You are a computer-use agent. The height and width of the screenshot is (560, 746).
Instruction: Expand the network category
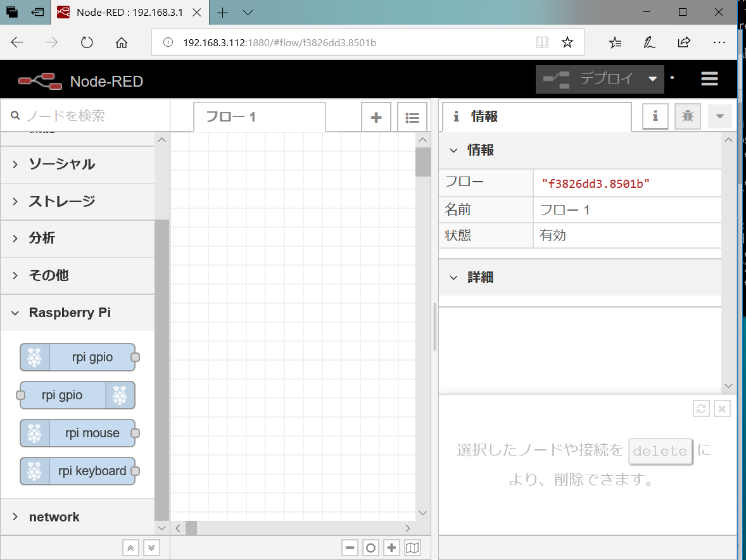[x=54, y=517]
